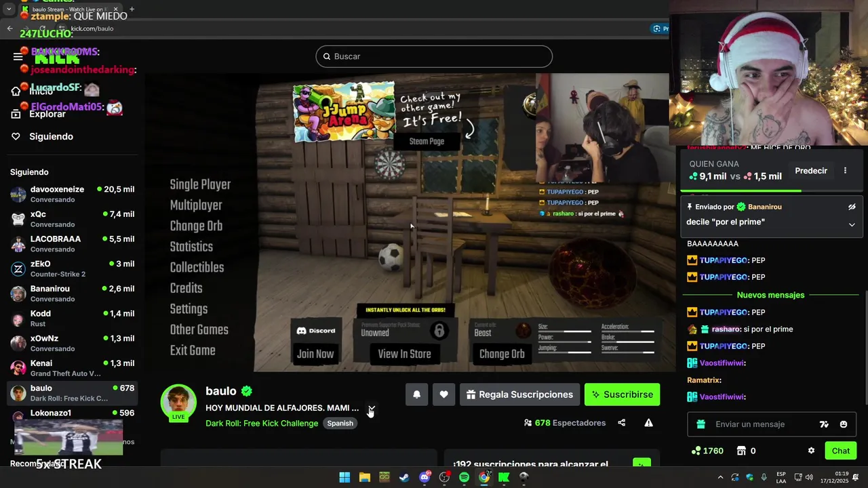The height and width of the screenshot is (488, 868).
Task: Open the emoji picker smiley icon
Action: coord(844,424)
